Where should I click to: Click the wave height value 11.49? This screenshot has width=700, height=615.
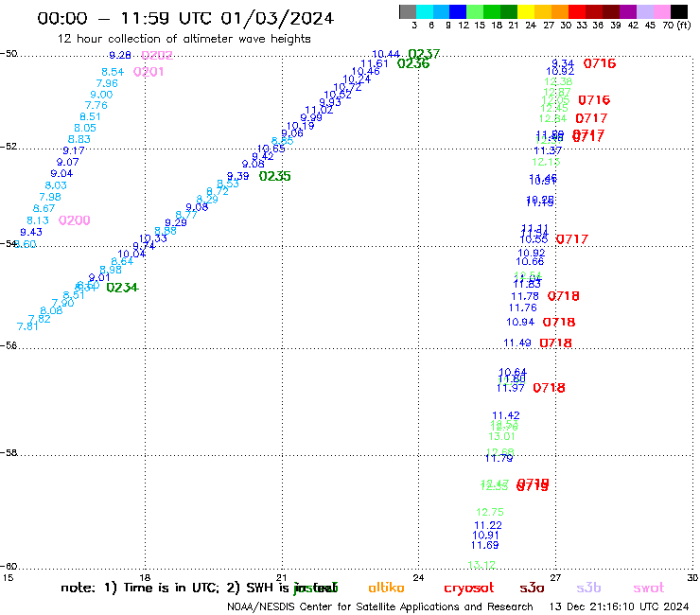tap(517, 343)
